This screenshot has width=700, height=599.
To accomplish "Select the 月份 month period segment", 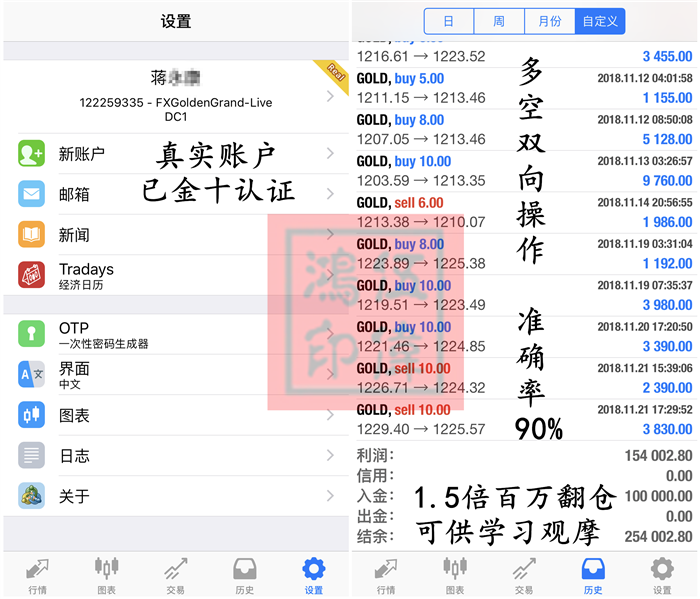I will coord(550,21).
